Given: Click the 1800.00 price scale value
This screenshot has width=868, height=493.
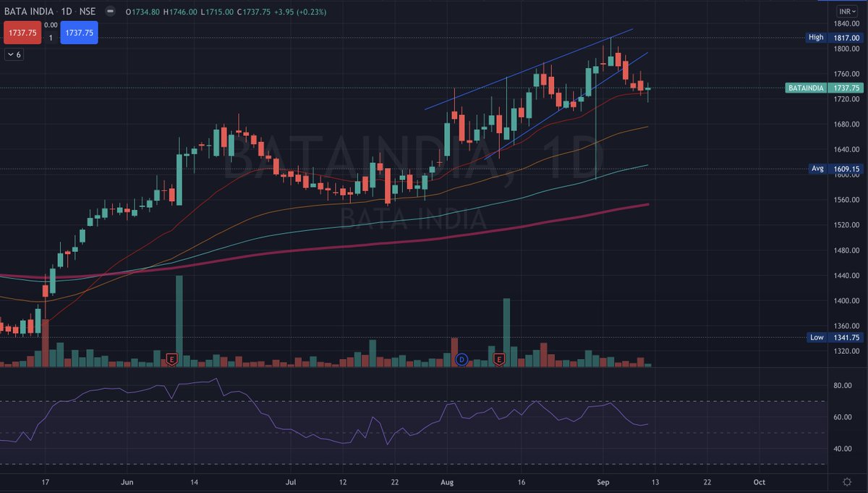Looking at the screenshot, I should pos(846,49).
